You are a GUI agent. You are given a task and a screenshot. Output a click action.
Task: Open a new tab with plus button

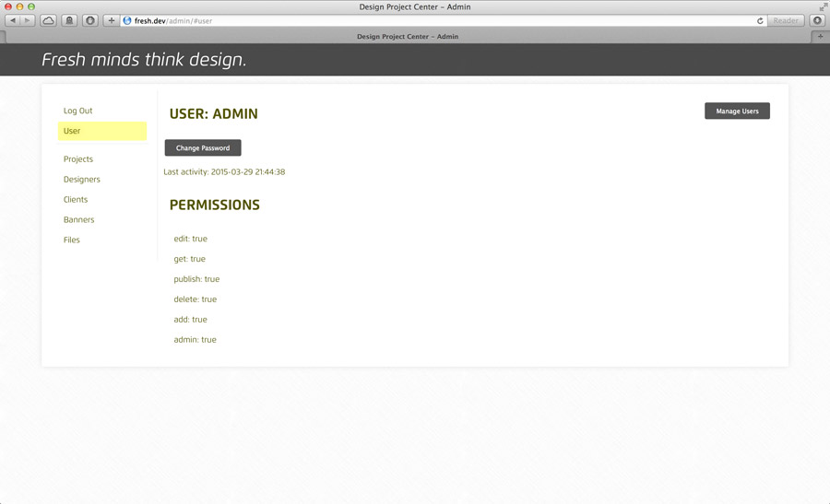tap(821, 37)
